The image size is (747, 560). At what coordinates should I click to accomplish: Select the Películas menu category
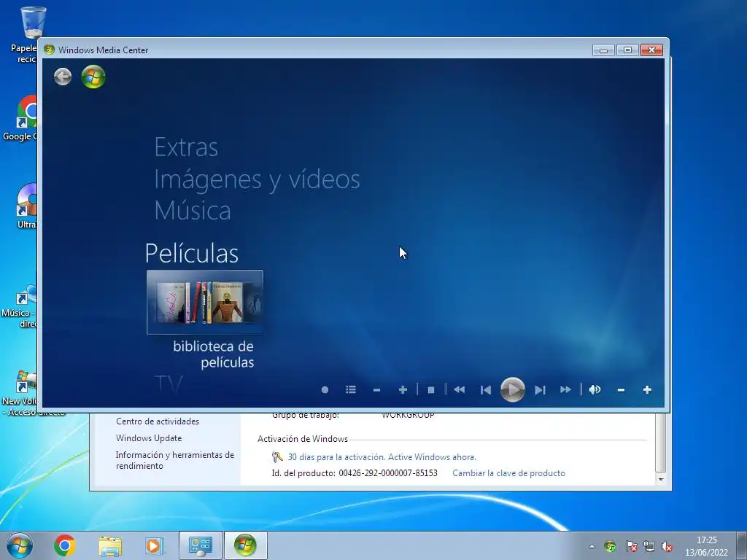[x=192, y=253]
